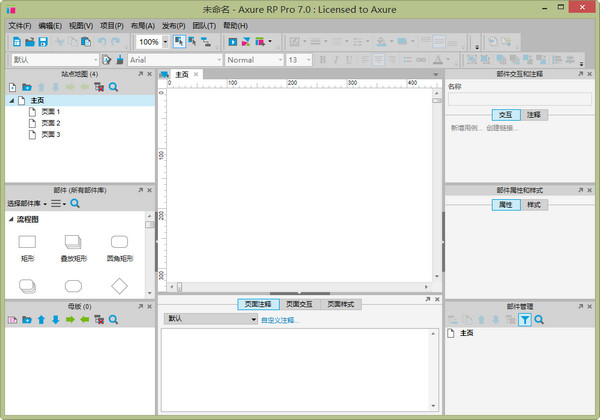Click the New file icon in toolbar

17,42
